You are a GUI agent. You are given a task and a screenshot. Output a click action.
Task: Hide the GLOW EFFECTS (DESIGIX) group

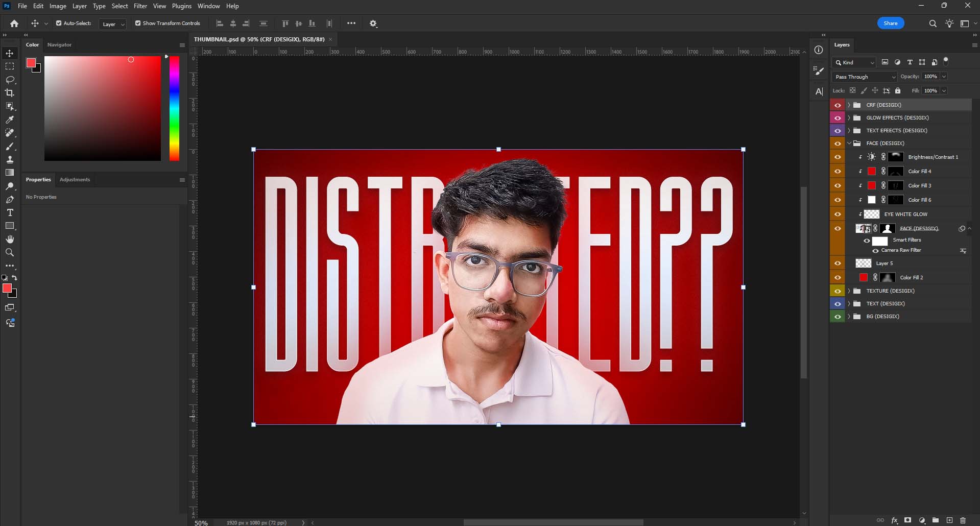tap(838, 118)
